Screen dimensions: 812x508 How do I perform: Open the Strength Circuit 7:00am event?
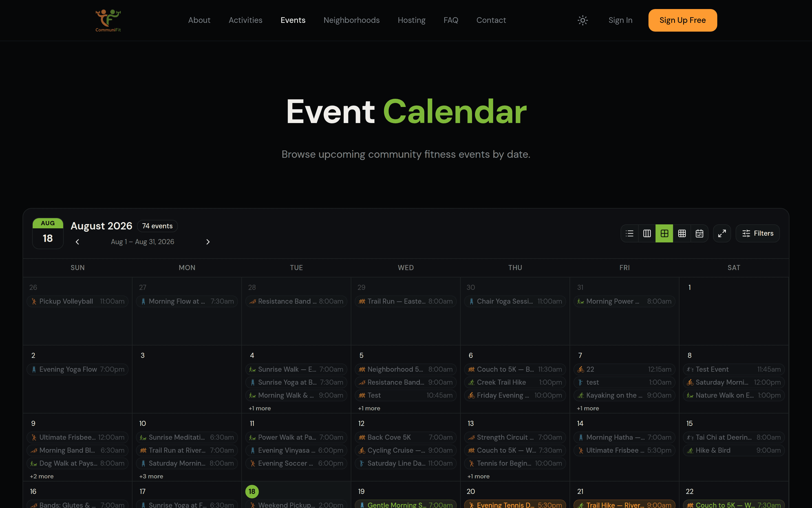(515, 437)
